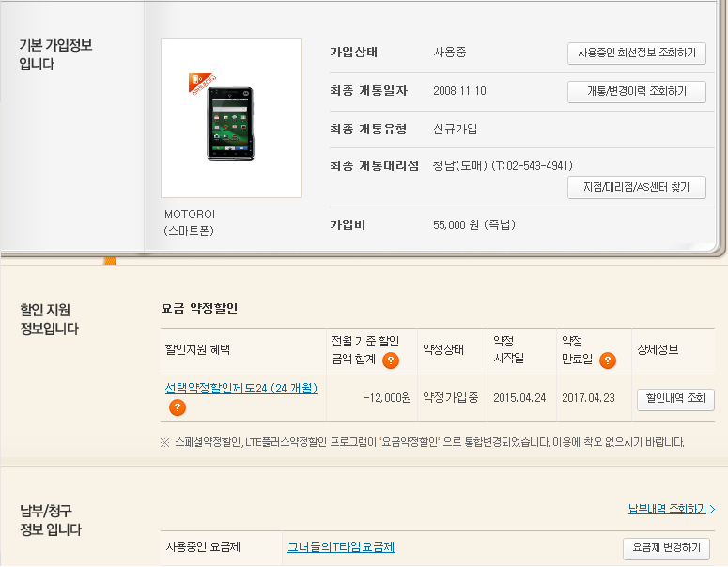Find branches via 지점/대리점/AS센터 찾기 button
The height and width of the screenshot is (567, 728).
point(636,188)
